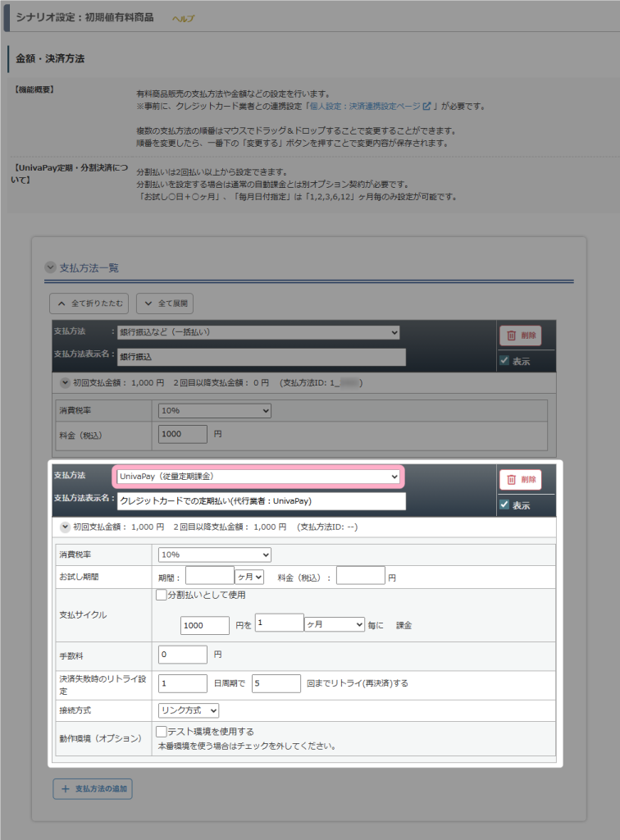Open the UnivaPay（従量定期課金）dropdown
The height and width of the screenshot is (840, 620).
click(x=258, y=476)
